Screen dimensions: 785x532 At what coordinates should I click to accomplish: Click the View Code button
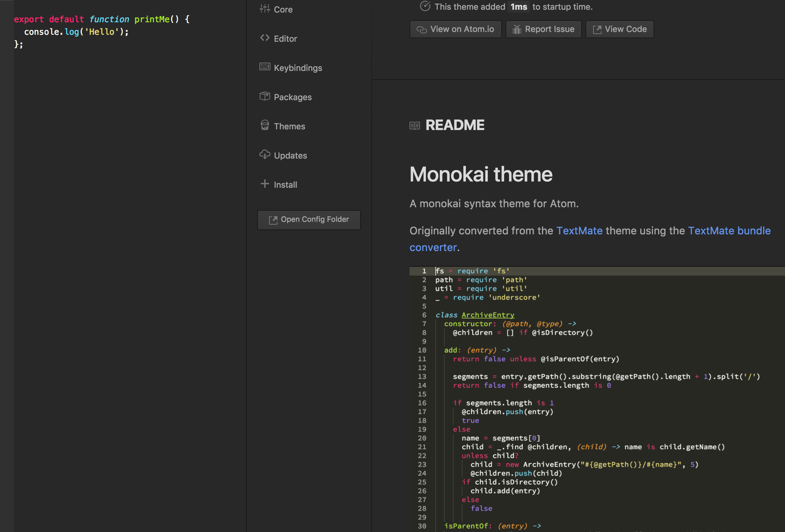[x=620, y=29]
